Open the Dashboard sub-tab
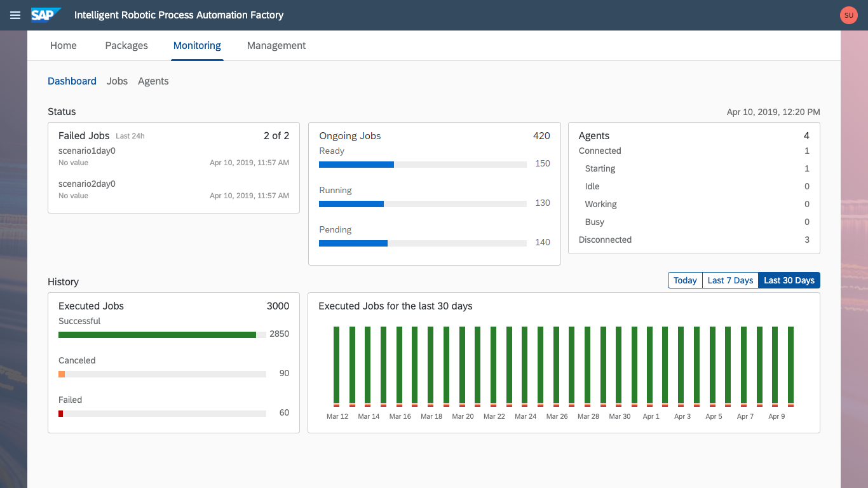Viewport: 868px width, 488px height. 72,81
